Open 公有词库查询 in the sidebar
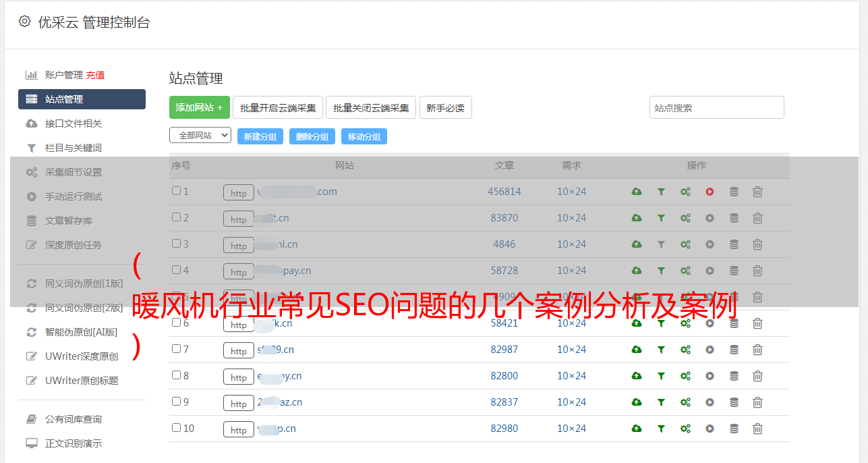This screenshot has width=868, height=463. (x=74, y=420)
